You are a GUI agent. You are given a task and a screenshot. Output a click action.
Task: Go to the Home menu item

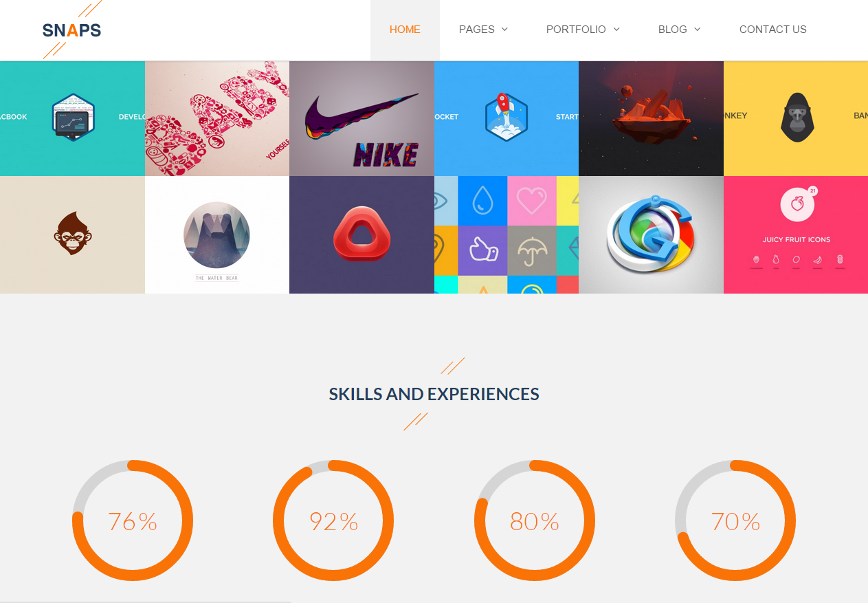pyautogui.click(x=405, y=30)
